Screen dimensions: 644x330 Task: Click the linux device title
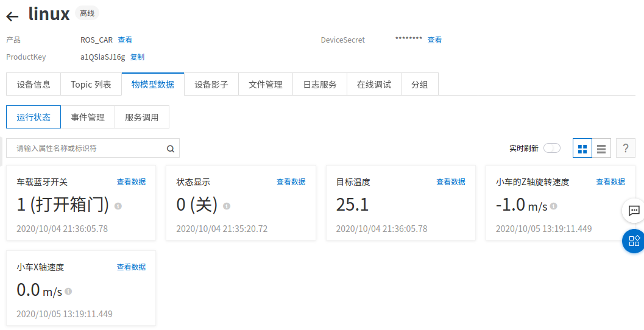(49, 14)
